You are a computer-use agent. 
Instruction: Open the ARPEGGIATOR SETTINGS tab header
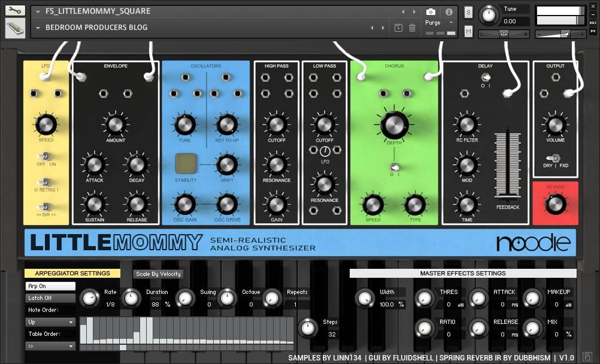pyautogui.click(x=72, y=273)
